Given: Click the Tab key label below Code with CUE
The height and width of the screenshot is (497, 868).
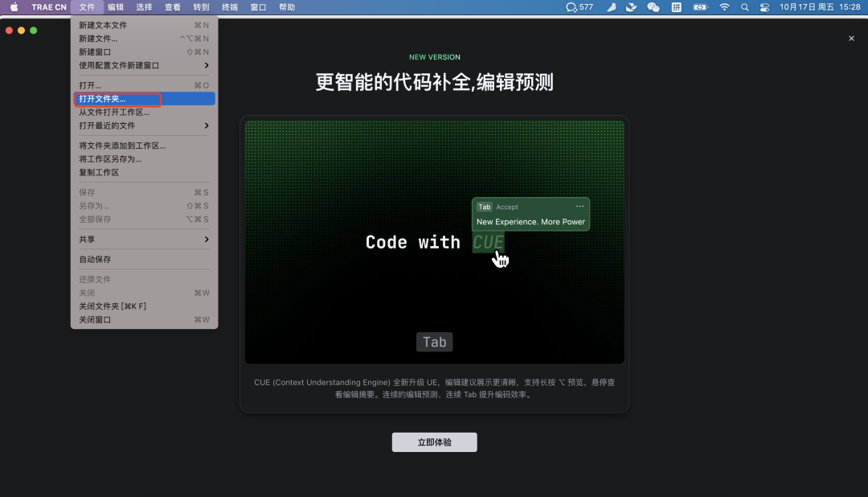Looking at the screenshot, I should (435, 342).
